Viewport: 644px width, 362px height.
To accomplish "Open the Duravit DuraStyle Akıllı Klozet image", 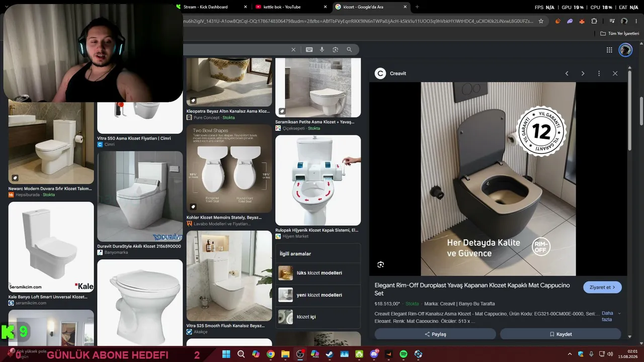I will 140,197.
